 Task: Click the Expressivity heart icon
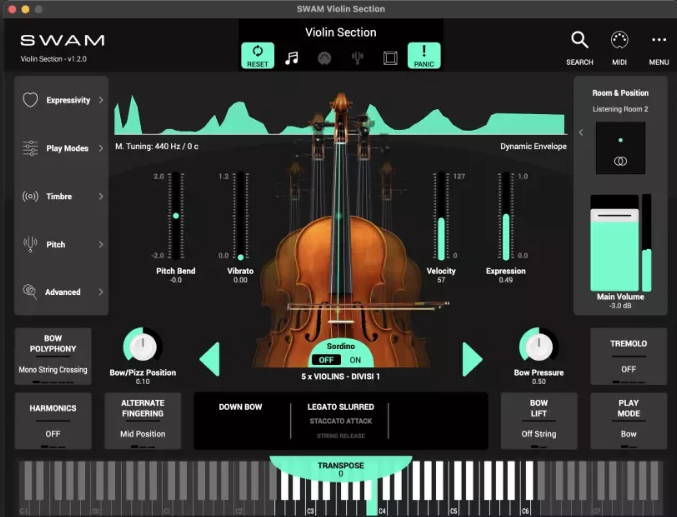point(30,100)
